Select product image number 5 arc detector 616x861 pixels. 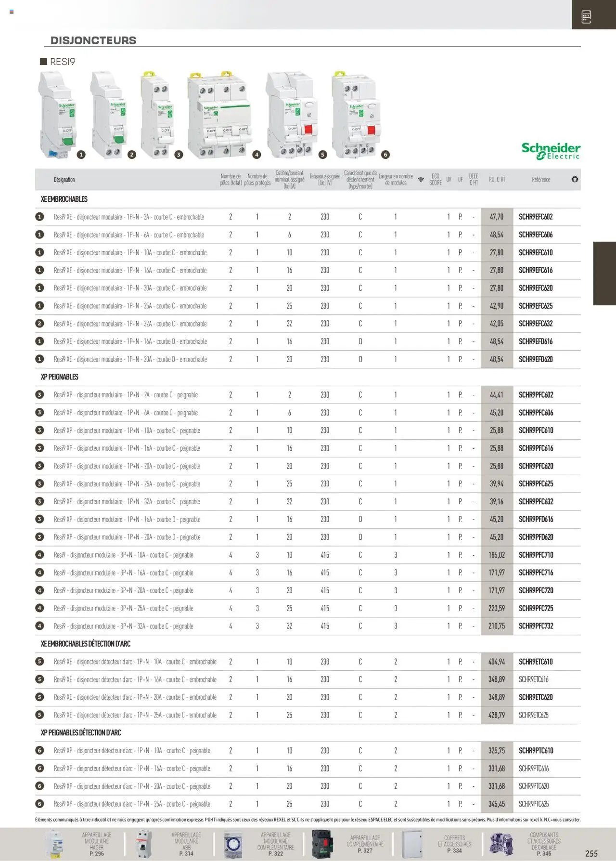point(292,115)
